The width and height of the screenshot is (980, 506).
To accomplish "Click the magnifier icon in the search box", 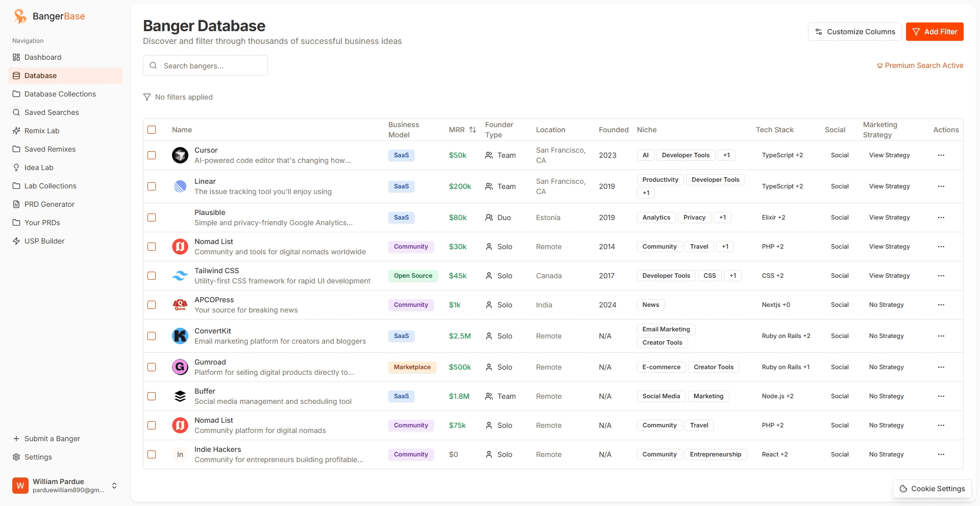I will coord(153,65).
